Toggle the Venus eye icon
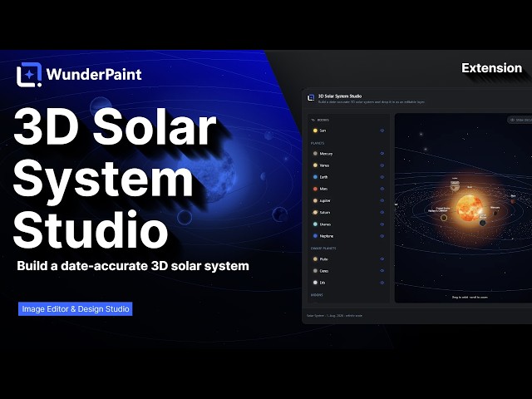Screen dimensions: 532x399 [x=382, y=165]
